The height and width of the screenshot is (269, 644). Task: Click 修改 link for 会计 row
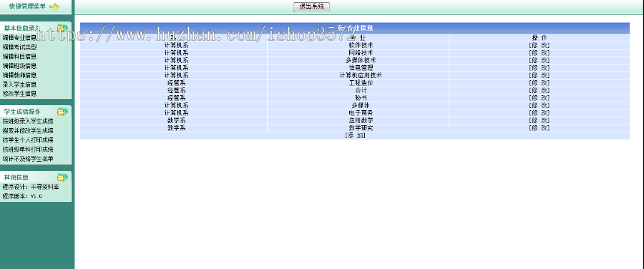539,90
